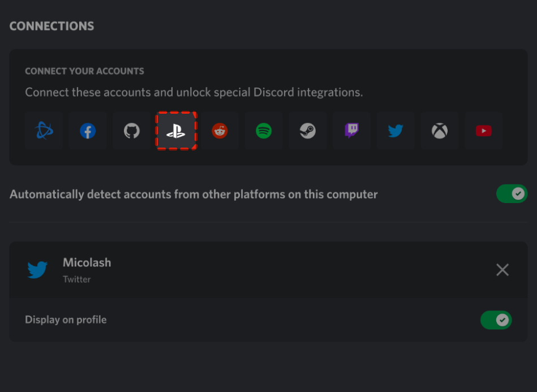Viewport: 537px width, 392px height.
Task: Open the Twitch account connection
Action: coord(351,131)
